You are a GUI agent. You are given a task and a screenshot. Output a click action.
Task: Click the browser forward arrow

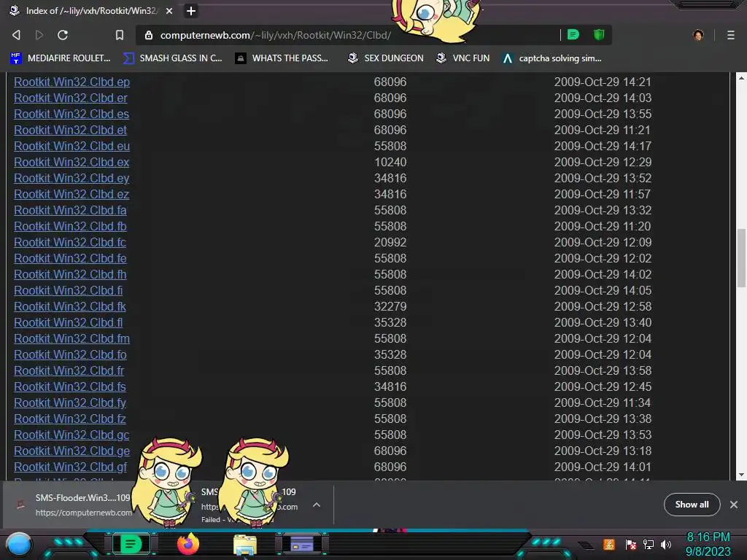coord(39,35)
